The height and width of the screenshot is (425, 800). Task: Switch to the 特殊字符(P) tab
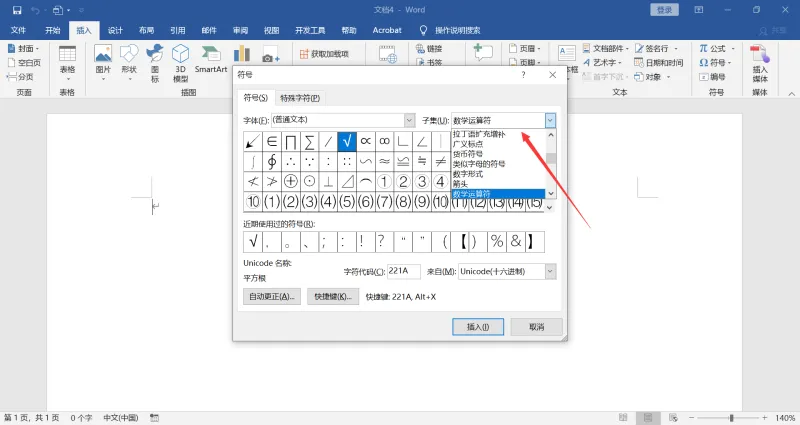pyautogui.click(x=300, y=98)
